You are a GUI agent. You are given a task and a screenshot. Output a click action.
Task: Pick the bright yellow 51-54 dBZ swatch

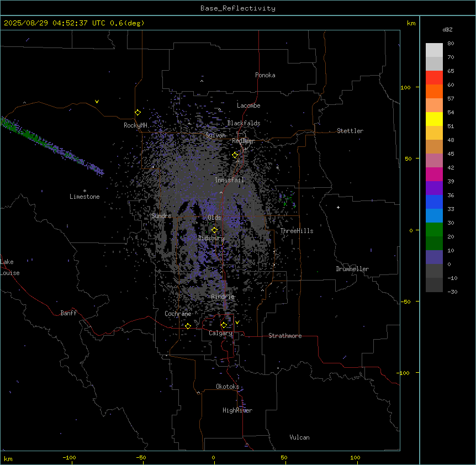pyautogui.click(x=434, y=119)
